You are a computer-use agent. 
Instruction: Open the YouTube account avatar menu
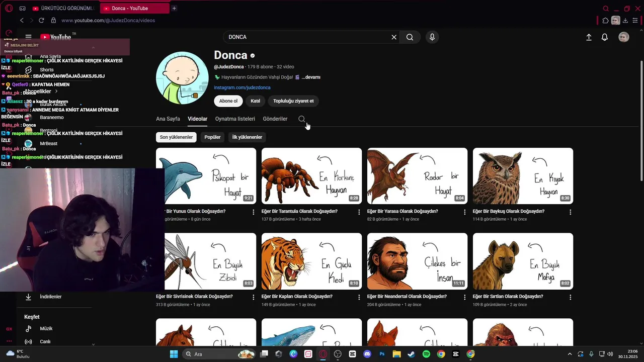click(x=624, y=37)
